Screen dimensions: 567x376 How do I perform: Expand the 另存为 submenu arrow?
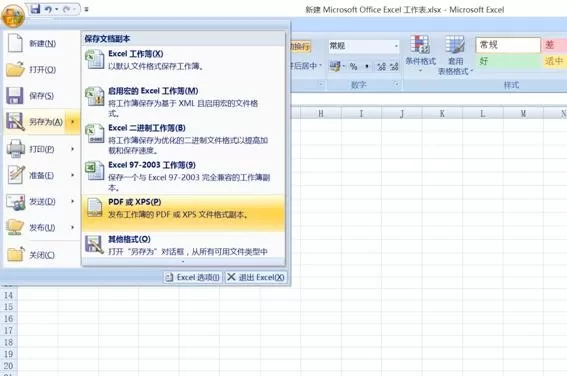coord(73,122)
